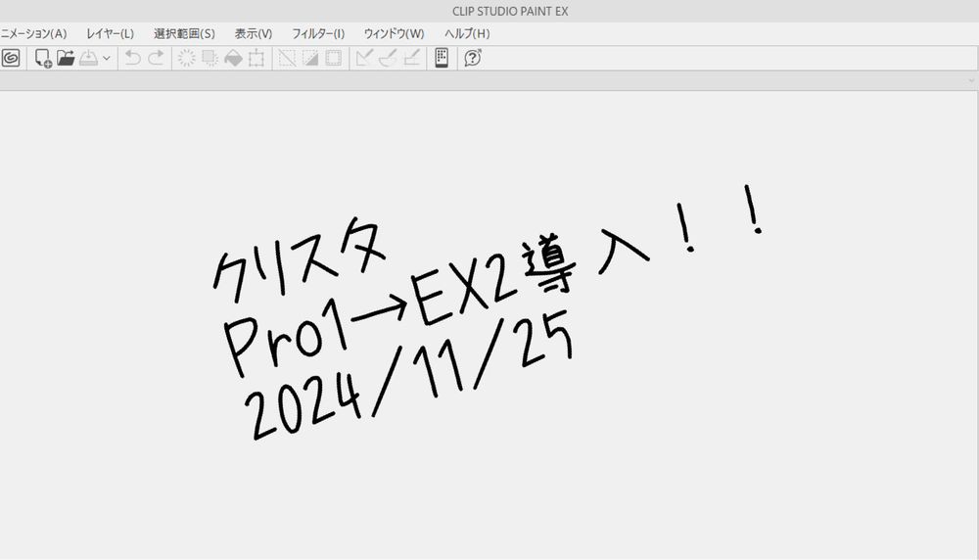Undo the last action
This screenshot has height=560, width=979.
pos(132,58)
